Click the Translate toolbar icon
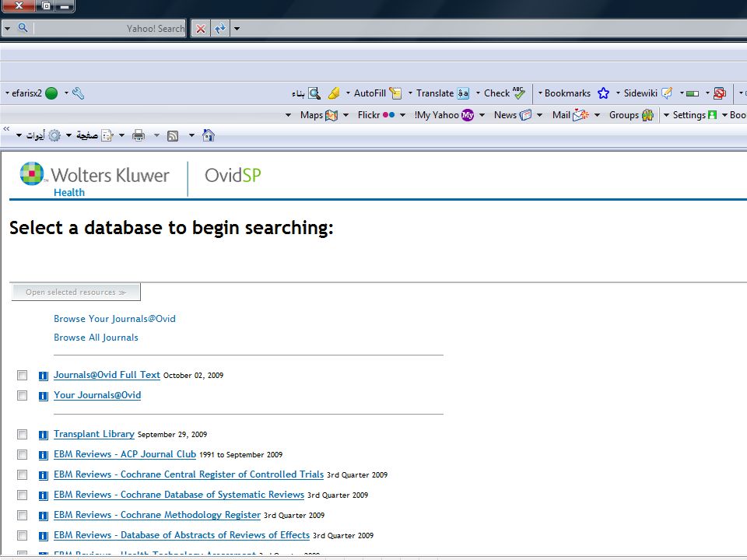Screen dimensions: 747x560 pyautogui.click(x=463, y=93)
